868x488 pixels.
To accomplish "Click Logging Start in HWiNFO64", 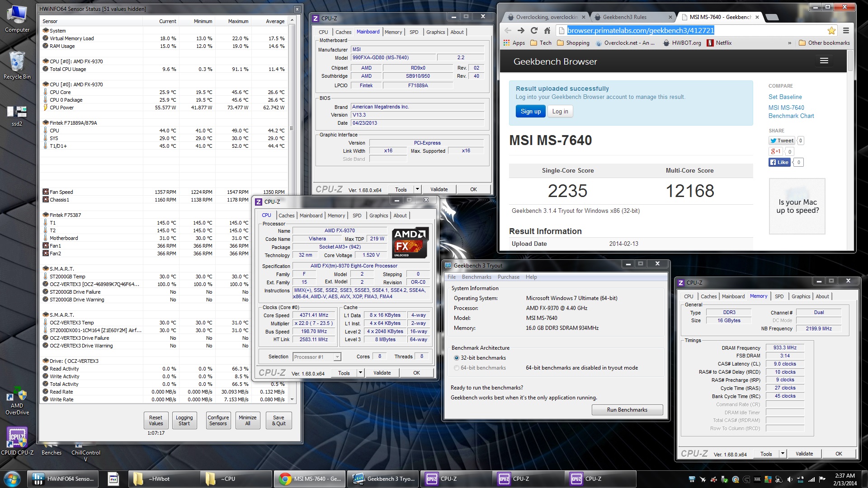I will 184,420.
